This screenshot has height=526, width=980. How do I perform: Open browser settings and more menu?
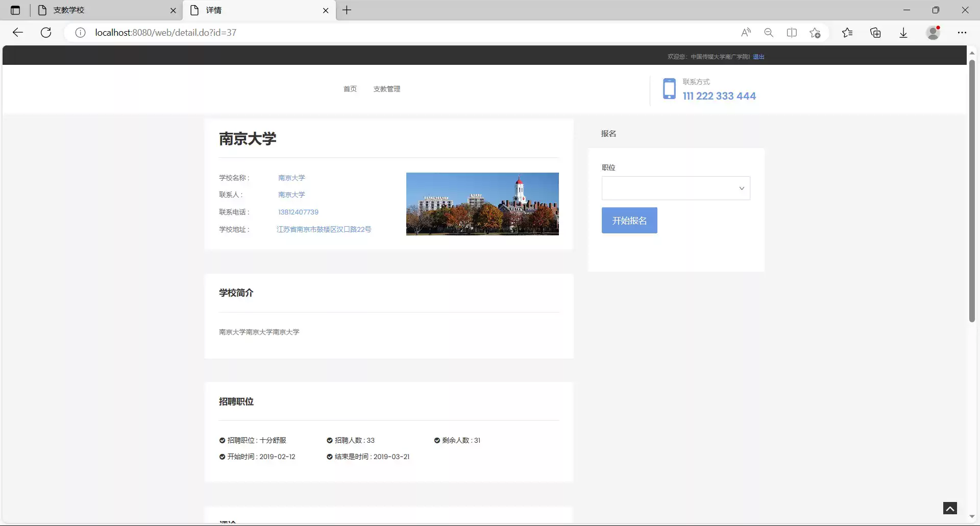point(962,33)
